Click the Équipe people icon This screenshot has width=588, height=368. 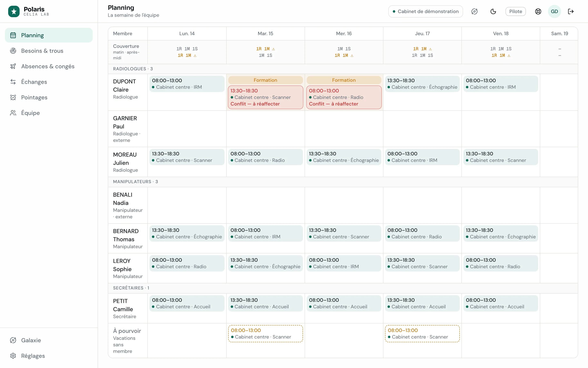point(13,113)
